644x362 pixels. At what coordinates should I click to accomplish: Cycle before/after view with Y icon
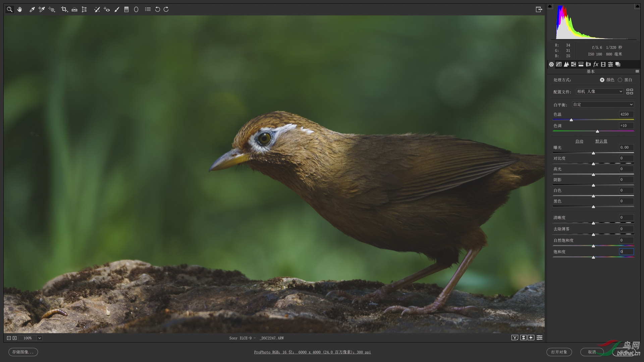(515, 338)
